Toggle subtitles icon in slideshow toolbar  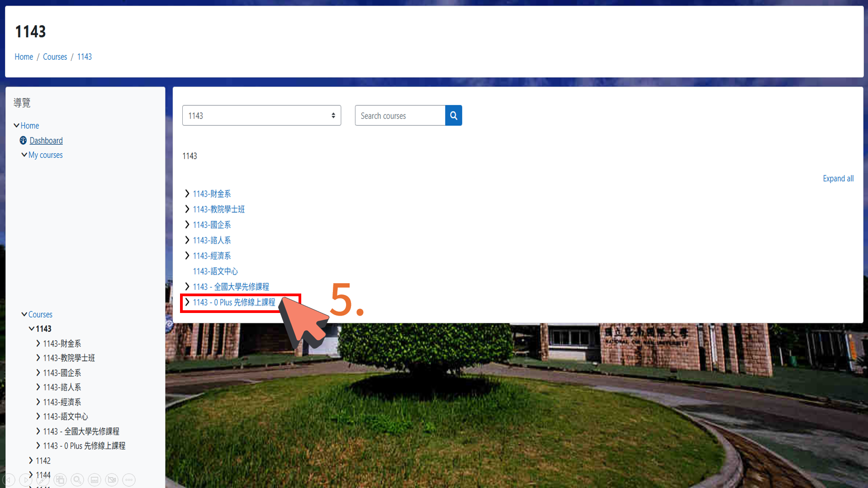pyautogui.click(x=95, y=479)
